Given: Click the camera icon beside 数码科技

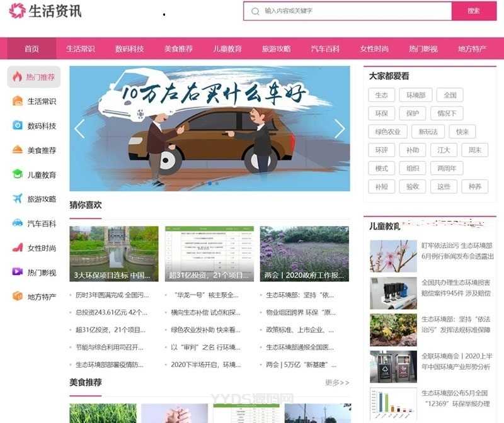Looking at the screenshot, I should [18, 125].
